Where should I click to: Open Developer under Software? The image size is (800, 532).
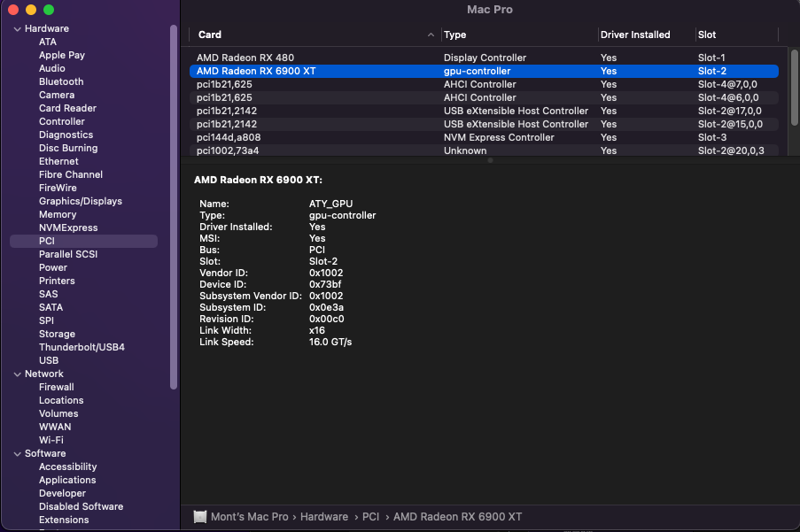[x=62, y=493]
